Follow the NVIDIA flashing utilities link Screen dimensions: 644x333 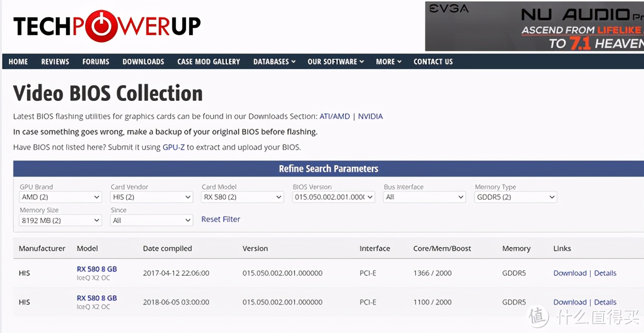(x=370, y=116)
